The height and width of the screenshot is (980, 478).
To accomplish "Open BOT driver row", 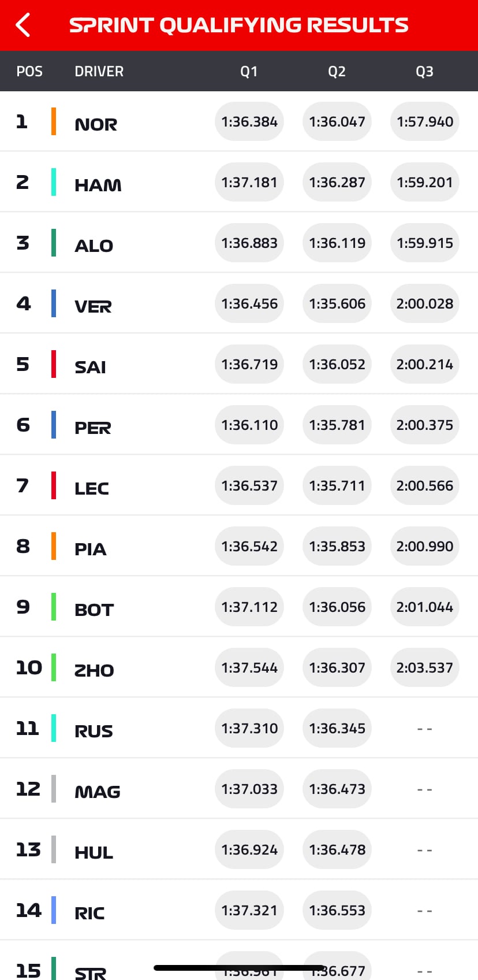I will pyautogui.click(x=239, y=607).
